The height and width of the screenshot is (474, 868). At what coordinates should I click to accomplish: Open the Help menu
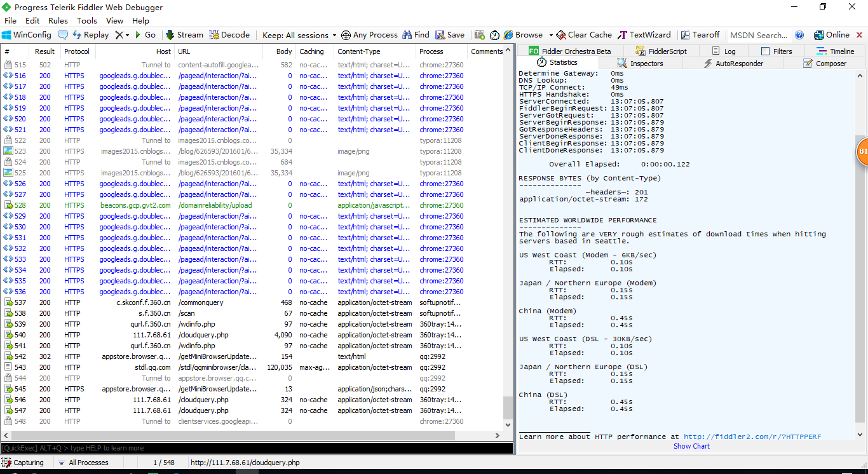click(140, 21)
